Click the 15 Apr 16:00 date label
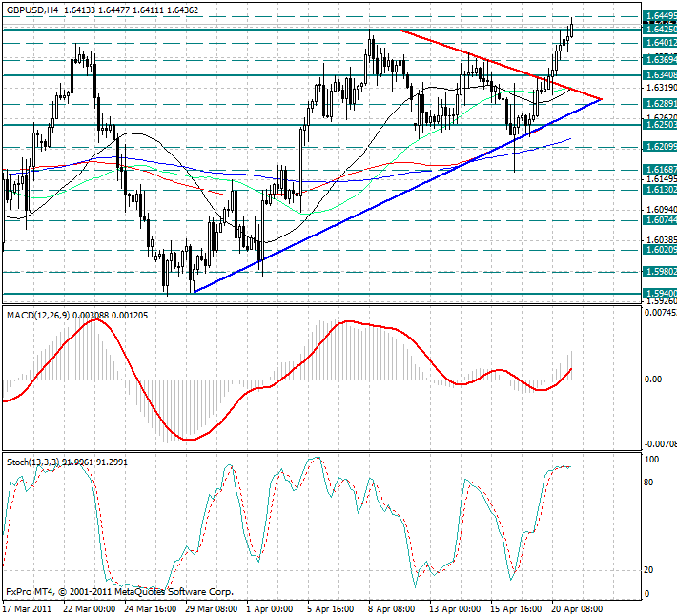The image size is (677, 616). [517, 609]
